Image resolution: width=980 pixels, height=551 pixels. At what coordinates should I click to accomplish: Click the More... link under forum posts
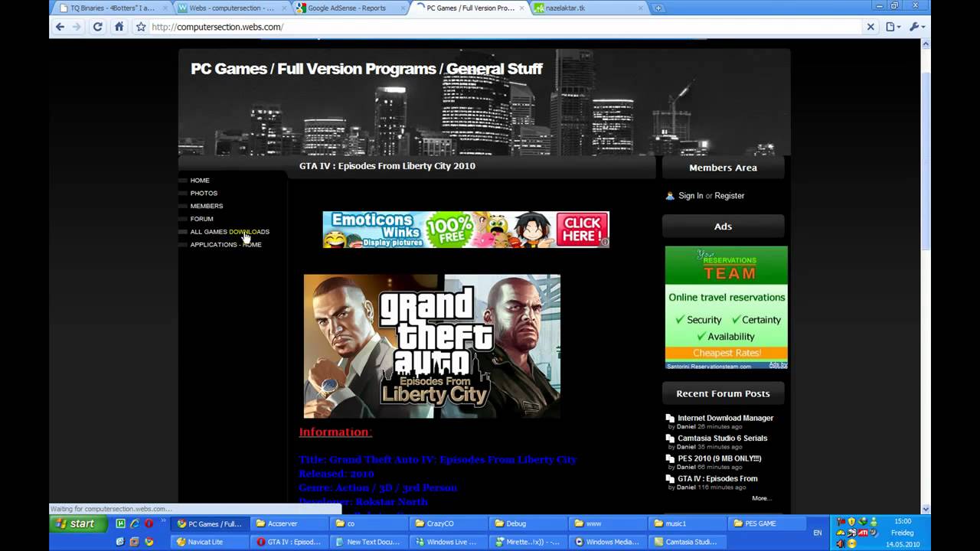click(761, 498)
